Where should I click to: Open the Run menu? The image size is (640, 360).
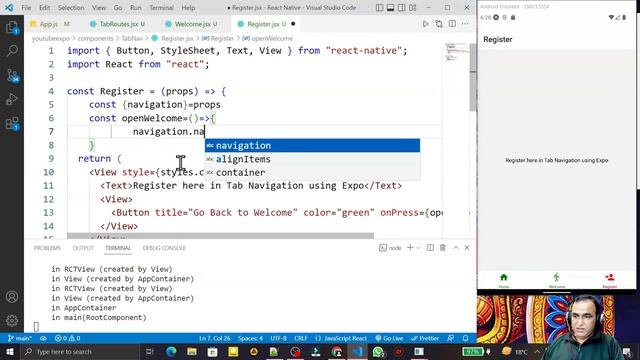point(136,8)
